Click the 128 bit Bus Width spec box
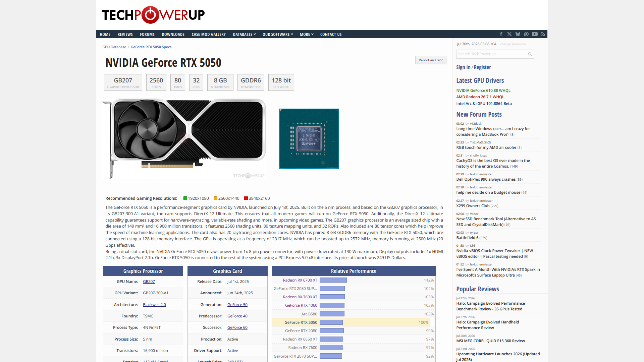 pos(281,82)
